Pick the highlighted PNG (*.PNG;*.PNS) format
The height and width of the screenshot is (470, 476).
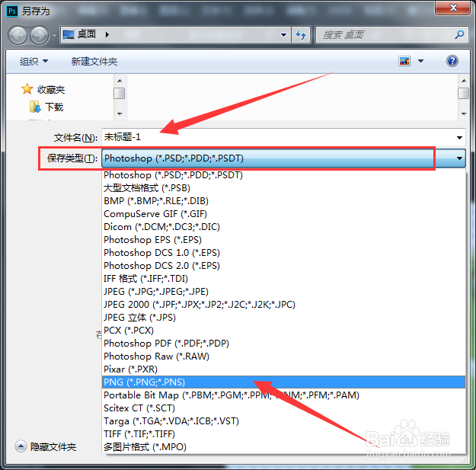click(283, 382)
